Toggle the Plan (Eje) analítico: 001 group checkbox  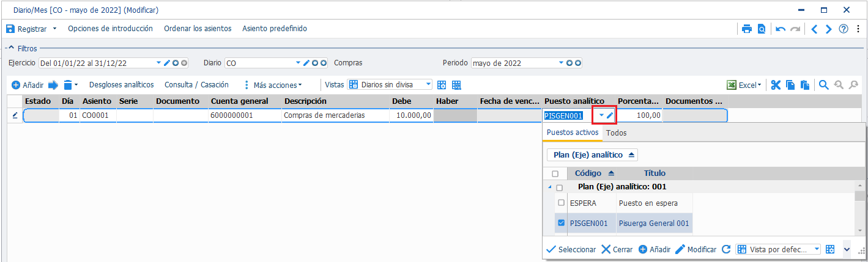tap(559, 187)
